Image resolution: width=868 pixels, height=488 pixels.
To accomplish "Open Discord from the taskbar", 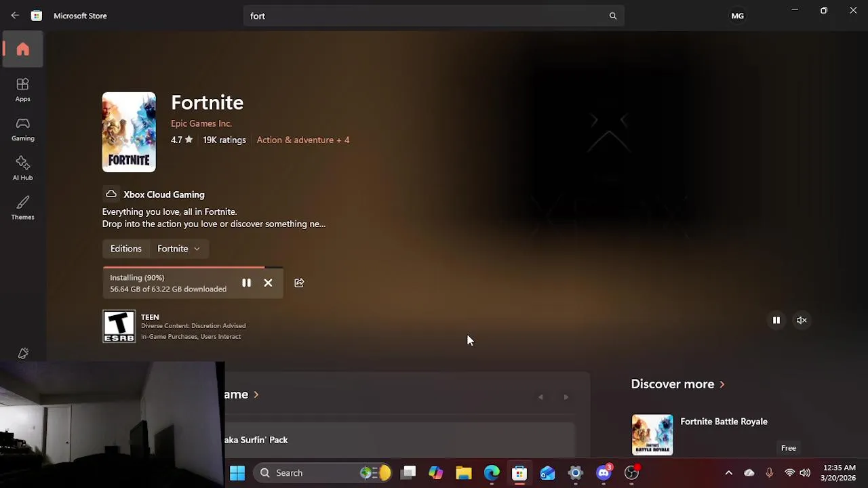I will click(x=604, y=472).
